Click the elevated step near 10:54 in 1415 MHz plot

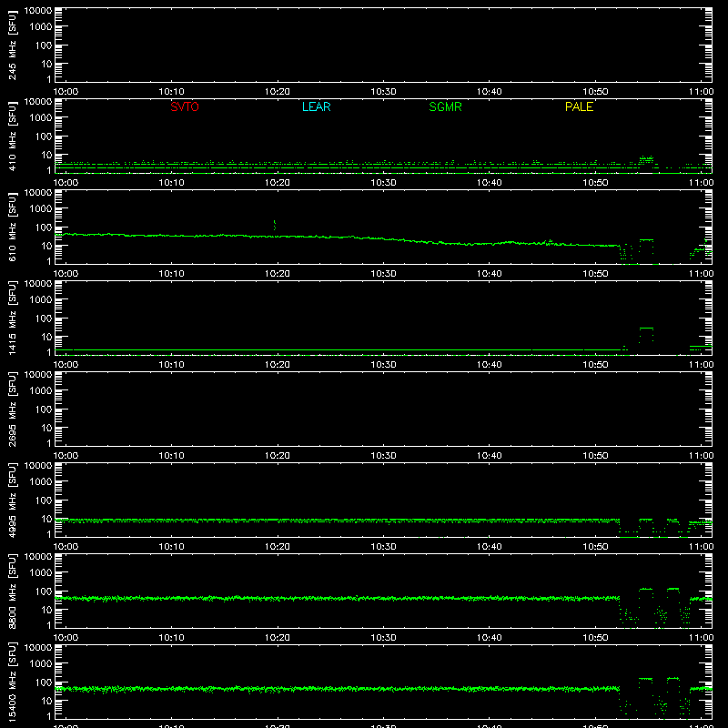click(x=646, y=329)
